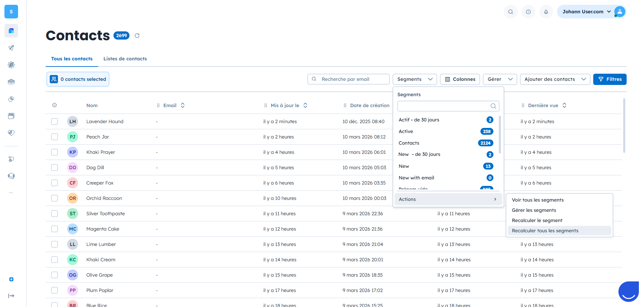Collapse the Segments dropdown button
The image size is (644, 307).
pos(415,79)
